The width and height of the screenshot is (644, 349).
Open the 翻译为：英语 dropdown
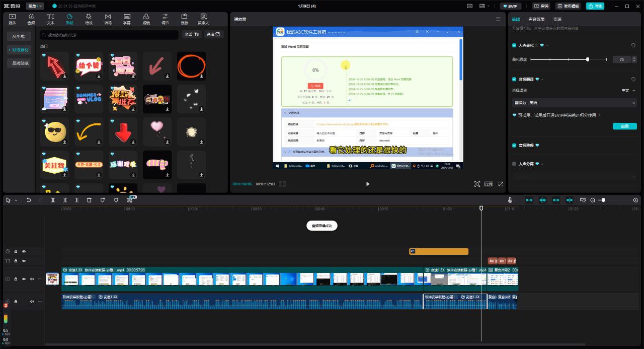(574, 103)
